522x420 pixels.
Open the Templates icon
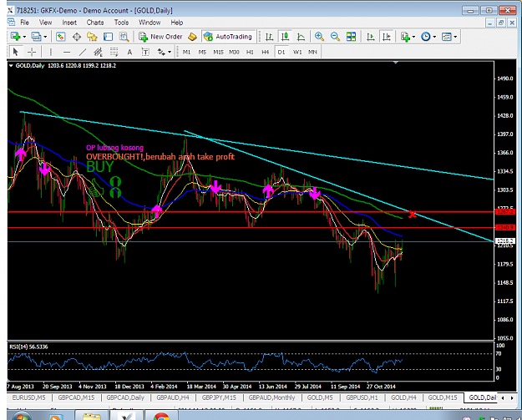pos(447,37)
